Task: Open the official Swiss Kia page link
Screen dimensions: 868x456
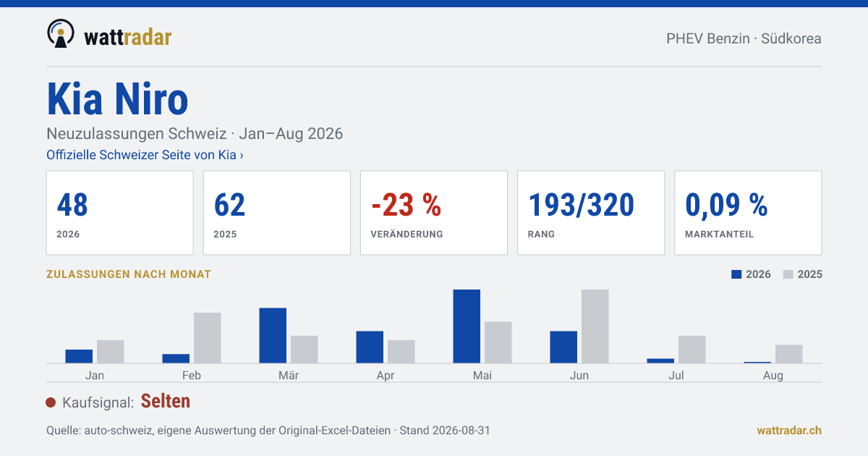Action: click(145, 155)
